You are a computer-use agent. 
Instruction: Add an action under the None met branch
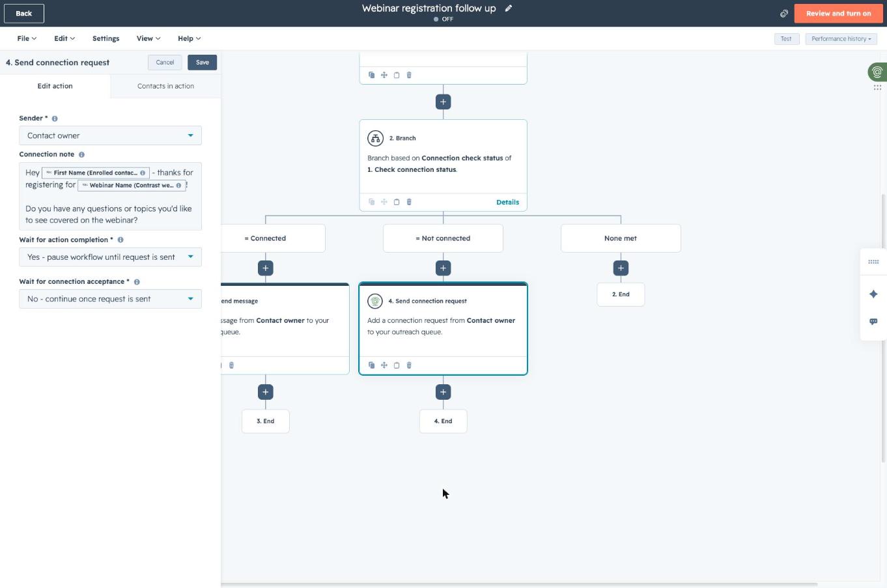coord(621,268)
